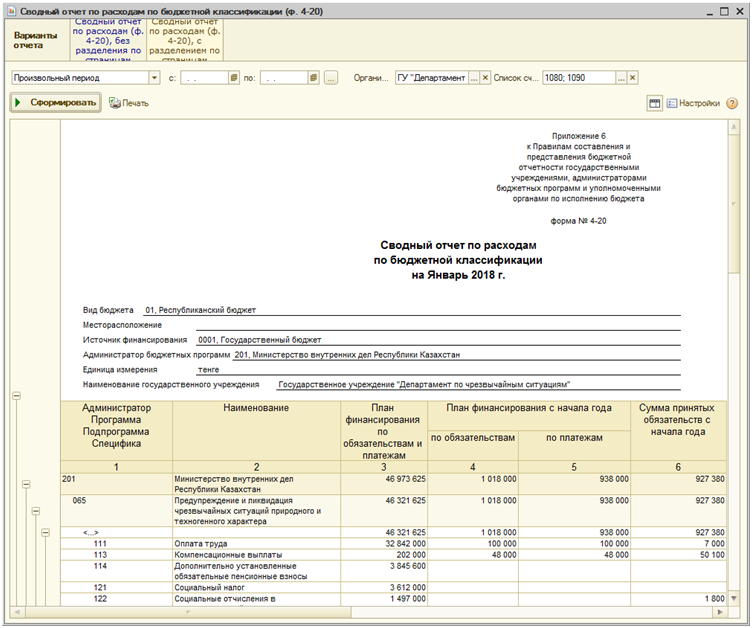Open the Произвольный период dropdown
Image resolution: width=752 pixels, height=628 pixels.
coord(154,78)
